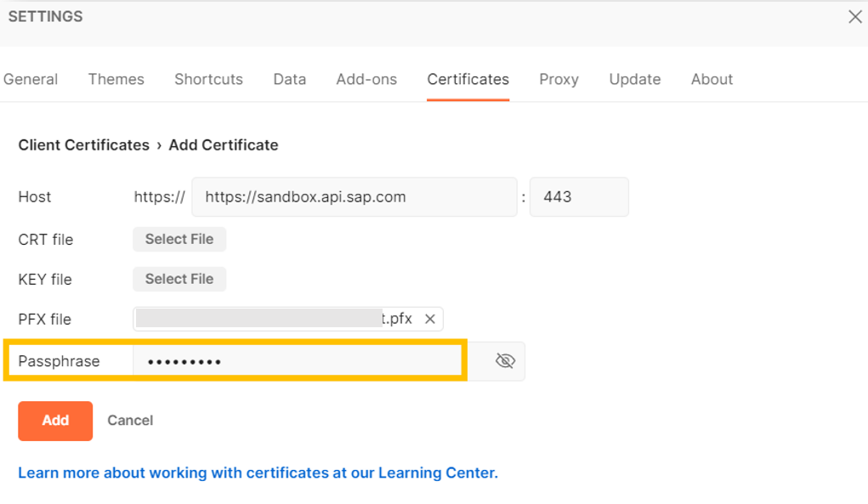Open the General settings tab
Viewport: 868px width, 504px height.
(x=31, y=79)
